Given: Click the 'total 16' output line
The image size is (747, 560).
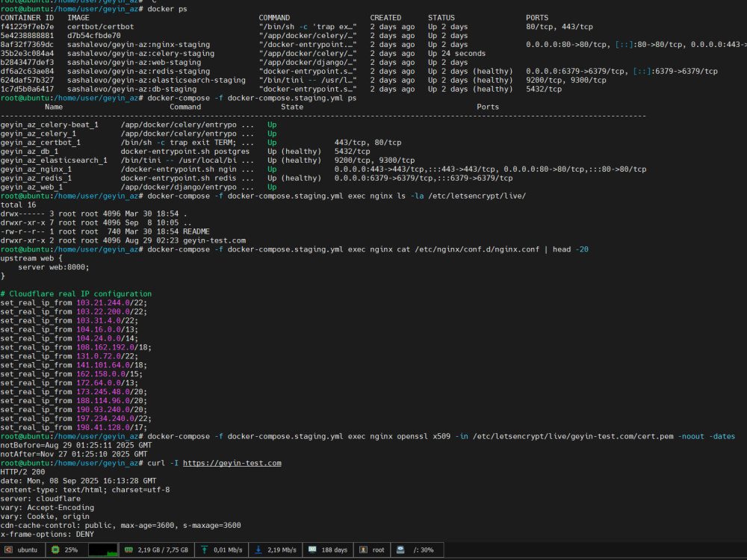Looking at the screenshot, I should tap(18, 205).
